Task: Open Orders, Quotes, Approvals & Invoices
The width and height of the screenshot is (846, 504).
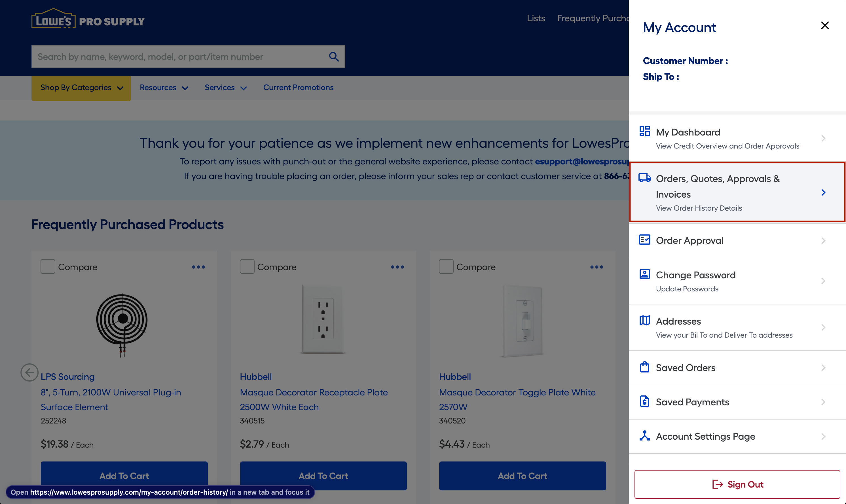Action: tap(737, 192)
